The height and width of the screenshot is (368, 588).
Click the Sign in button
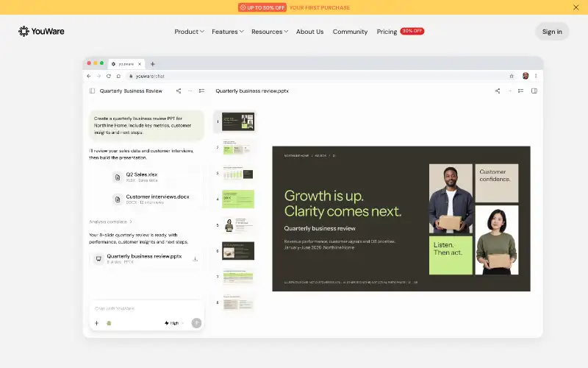click(x=552, y=32)
